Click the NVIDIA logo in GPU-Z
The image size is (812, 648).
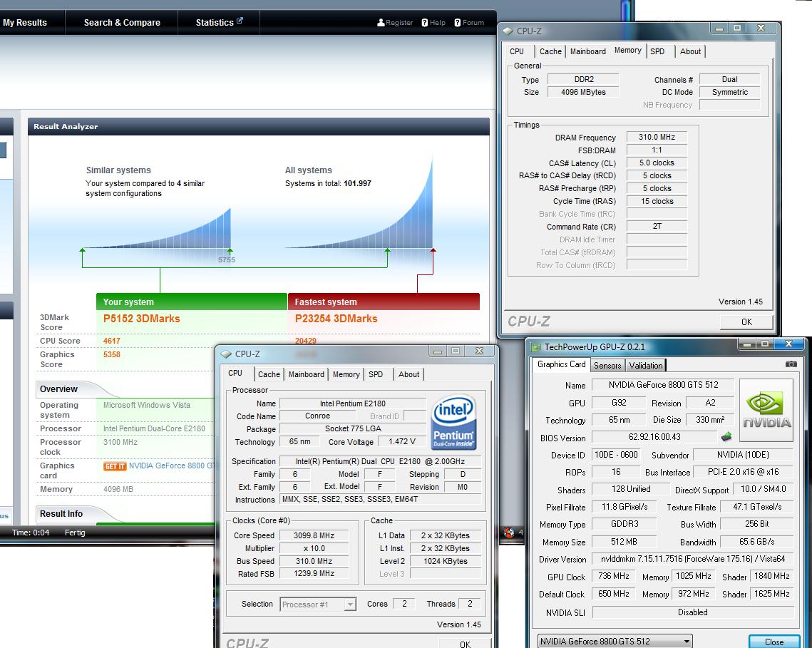[766, 410]
